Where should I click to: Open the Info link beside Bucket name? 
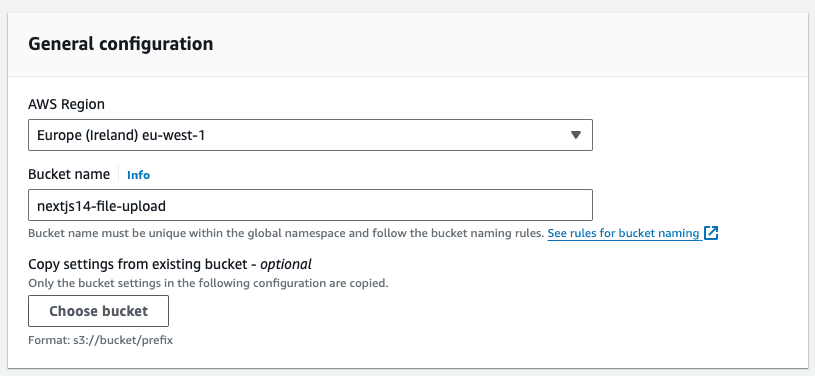click(138, 175)
